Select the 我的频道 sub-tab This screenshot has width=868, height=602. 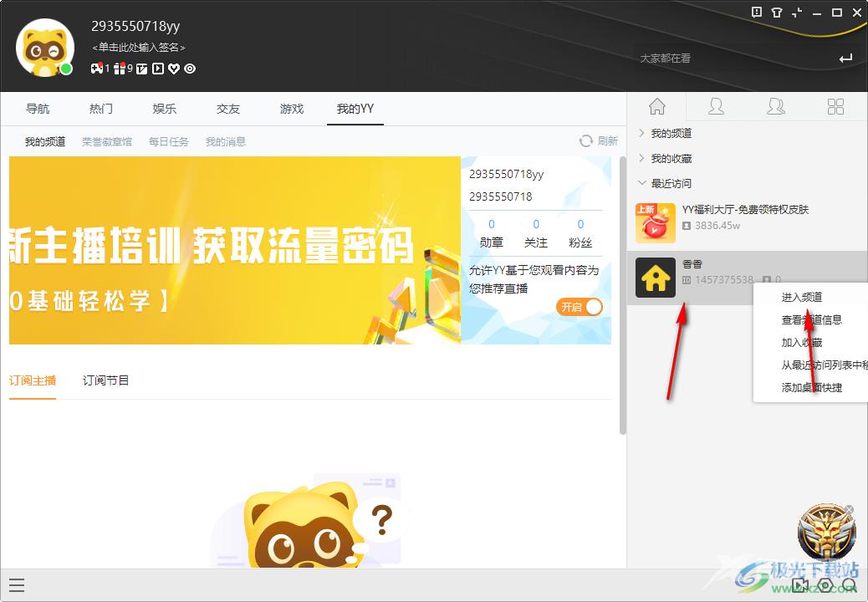click(45, 141)
